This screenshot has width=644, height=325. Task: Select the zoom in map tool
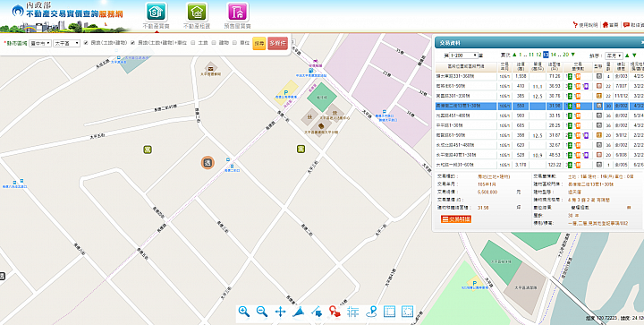pos(244,312)
